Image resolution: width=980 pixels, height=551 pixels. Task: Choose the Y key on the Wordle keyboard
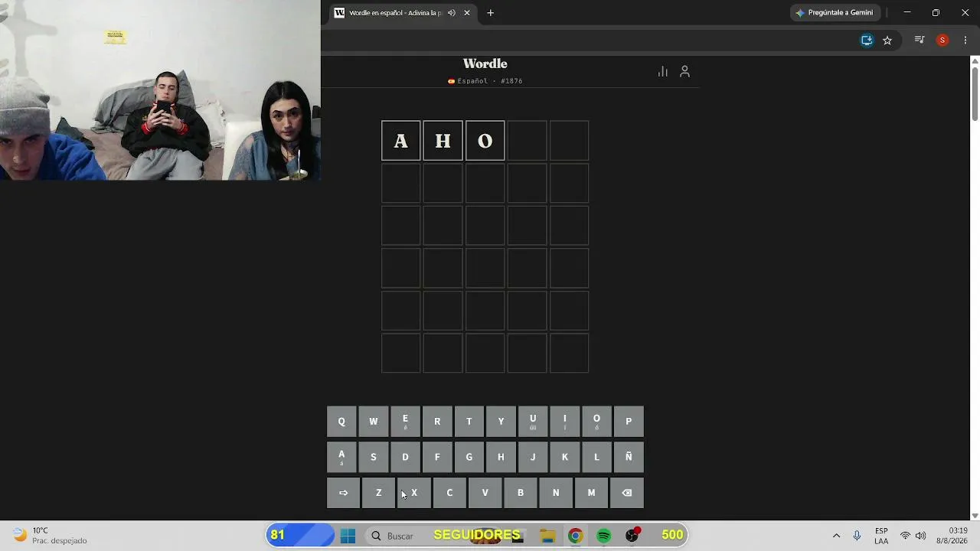(x=501, y=422)
